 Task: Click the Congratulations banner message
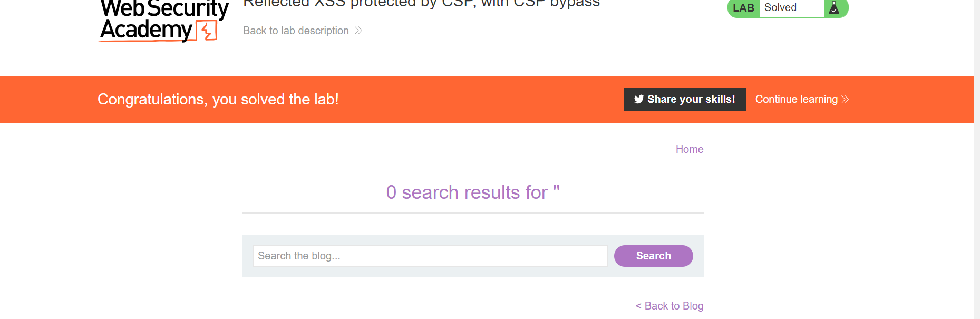pos(218,99)
